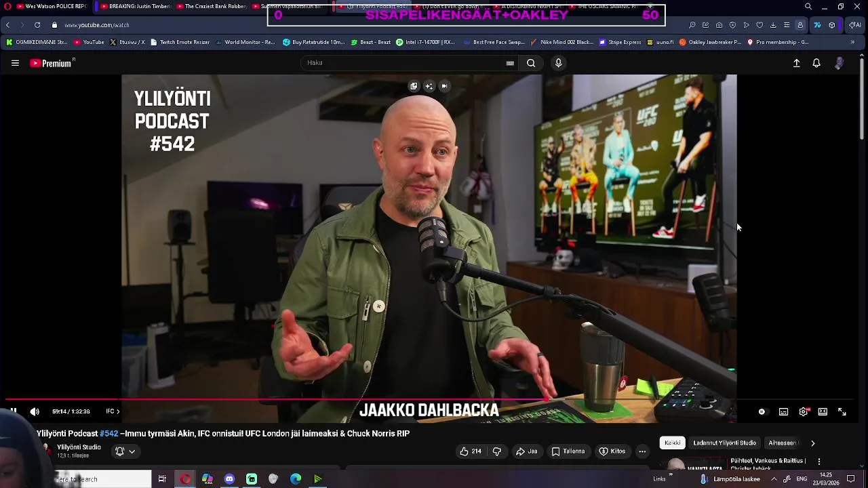Click the browser snapshot camera icon

point(719,25)
